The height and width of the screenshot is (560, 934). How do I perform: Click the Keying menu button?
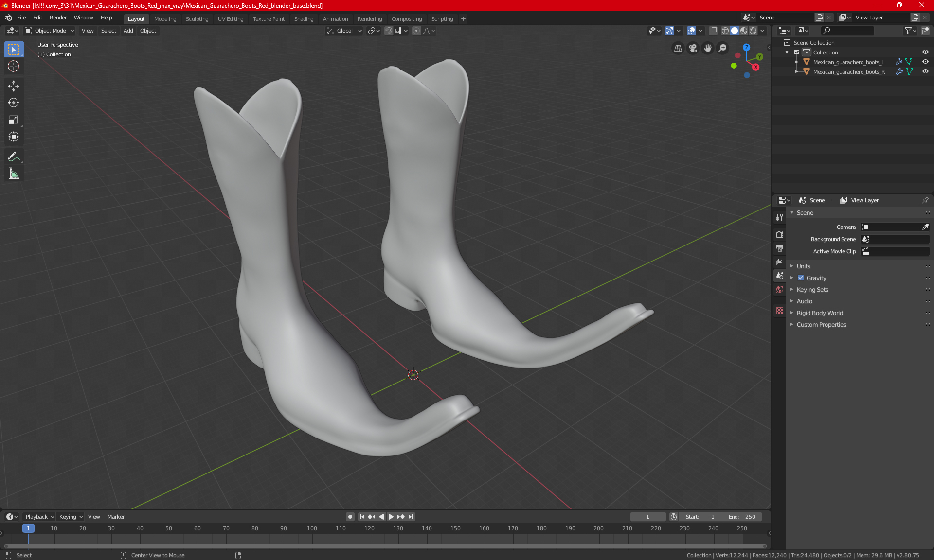pyautogui.click(x=71, y=517)
